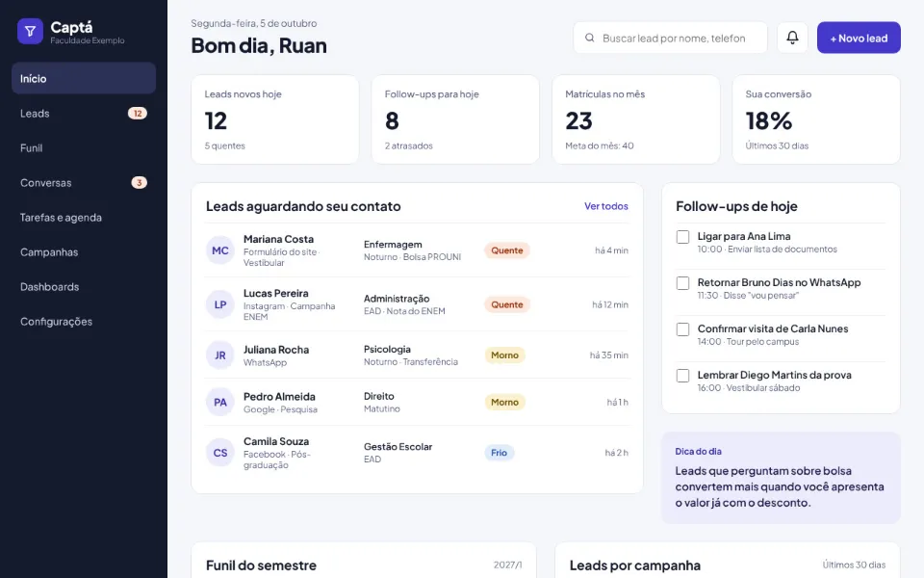Click the 'há 4 min' timestamp
924x578 pixels.
(611, 250)
